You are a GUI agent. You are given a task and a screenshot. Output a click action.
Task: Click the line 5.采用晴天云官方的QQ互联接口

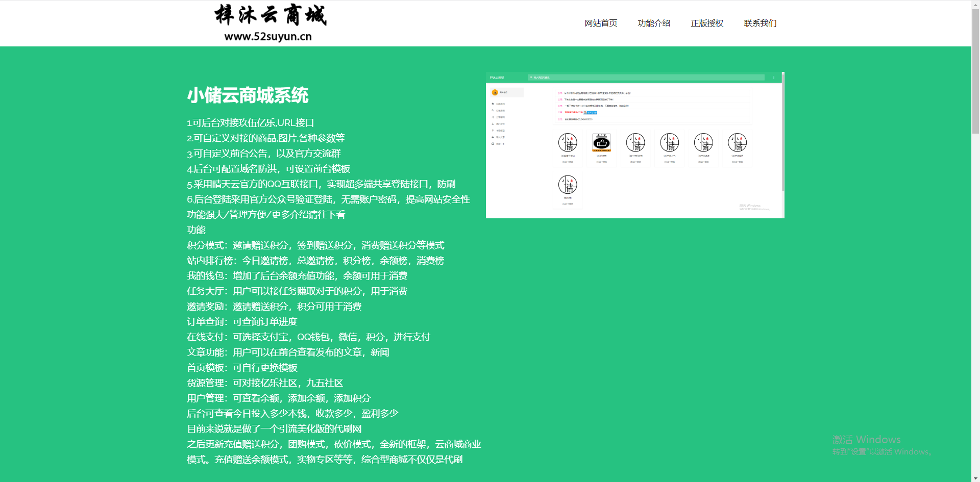[321, 184]
